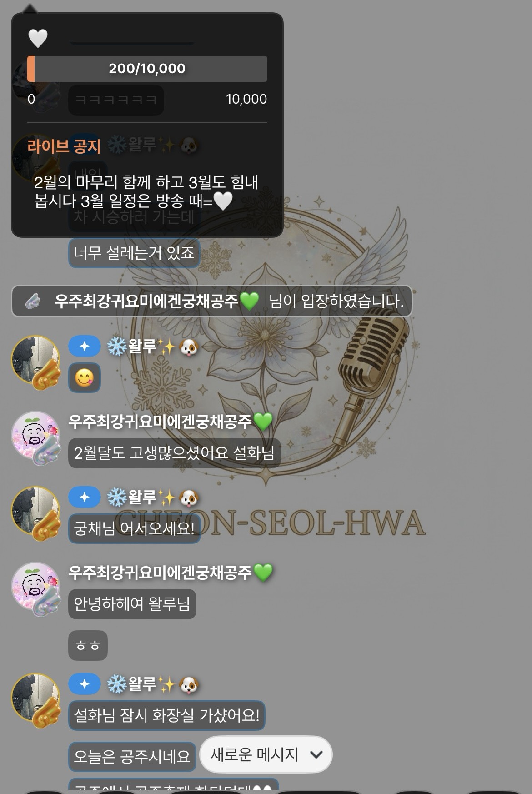
Task: Select the message 궁채님 어서오세요!
Action: point(134,528)
